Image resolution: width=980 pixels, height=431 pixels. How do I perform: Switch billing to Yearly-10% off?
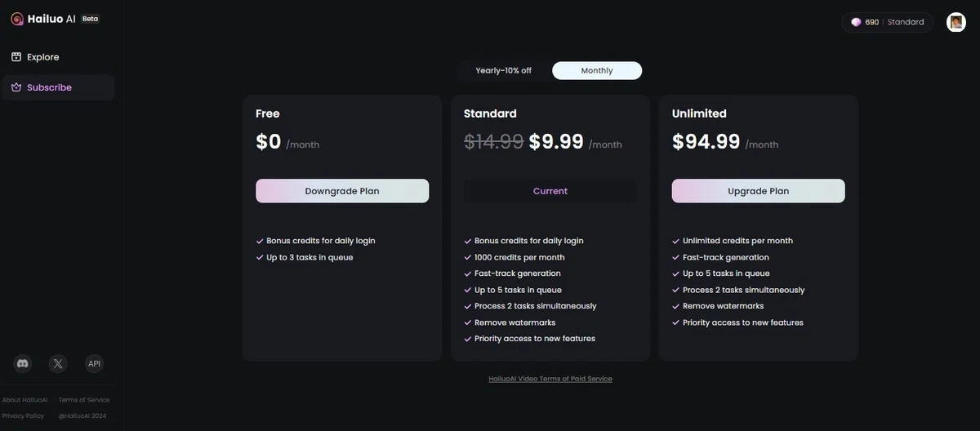(x=504, y=70)
